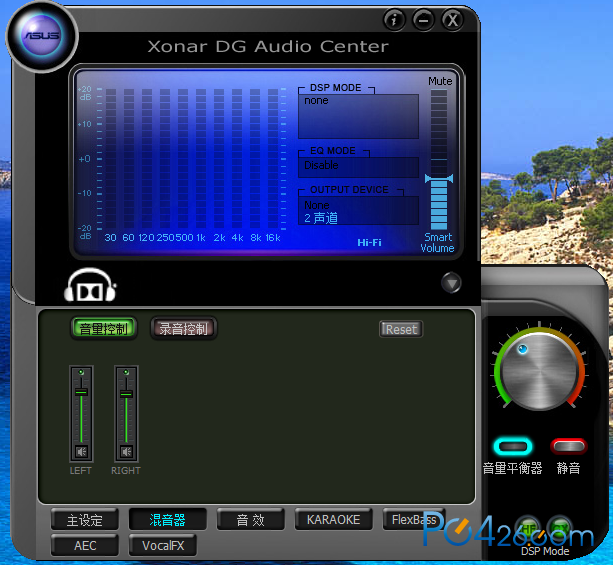Toggle the GX DSP mode button
Screen dimensions: 613x565
click(560, 528)
